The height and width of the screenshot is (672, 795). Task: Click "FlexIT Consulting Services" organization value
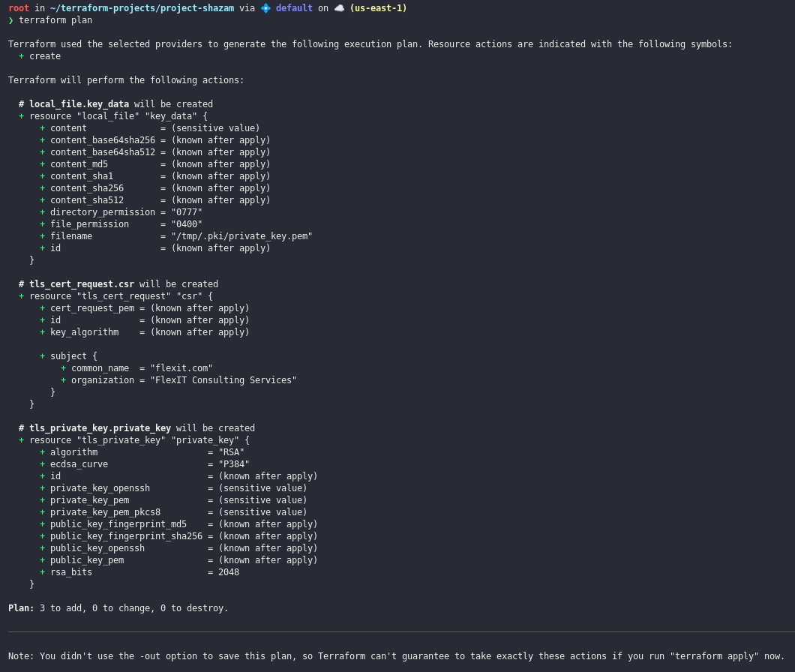pos(223,380)
